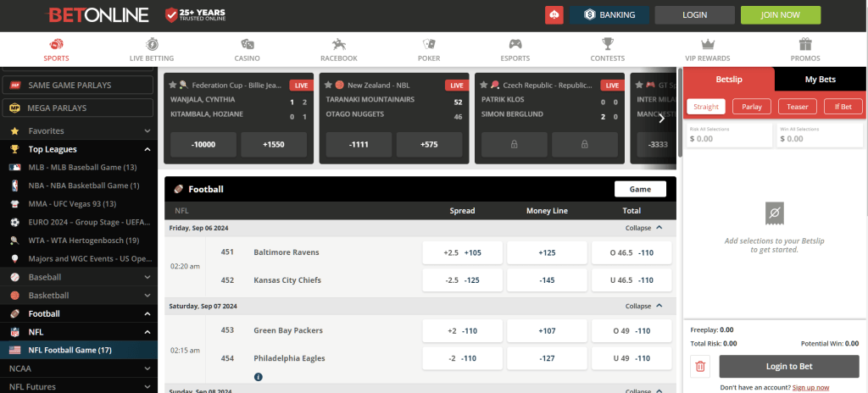The image size is (868, 393).
Task: Select the Teaser bet type
Action: click(798, 107)
